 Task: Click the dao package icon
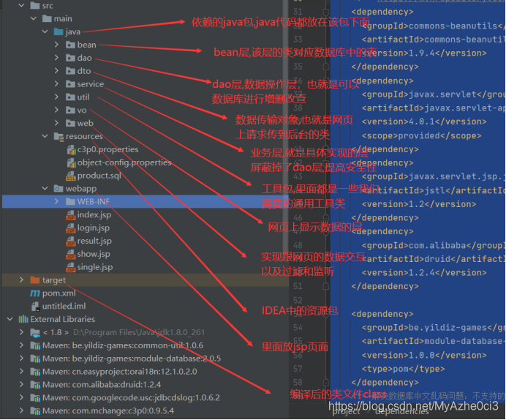point(70,58)
